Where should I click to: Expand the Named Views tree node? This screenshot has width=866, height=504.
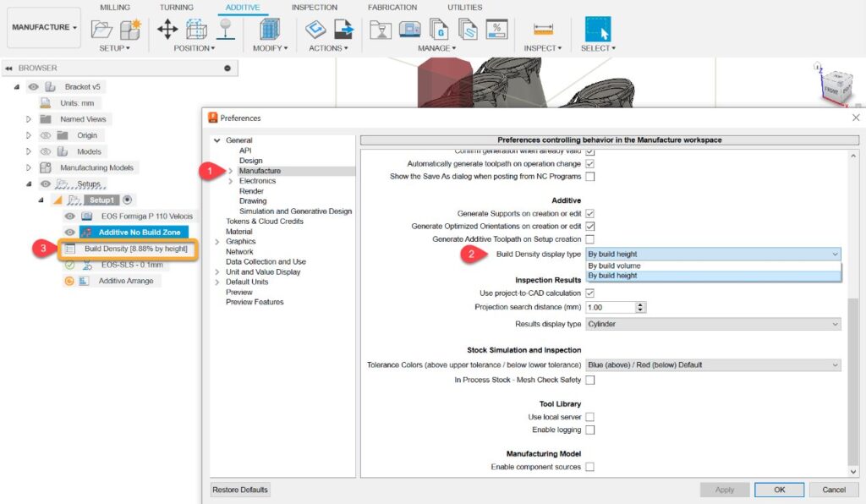coord(29,119)
